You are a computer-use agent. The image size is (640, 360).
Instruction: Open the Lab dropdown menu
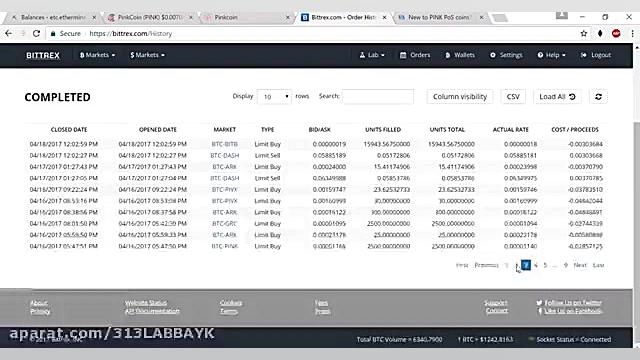(372, 55)
